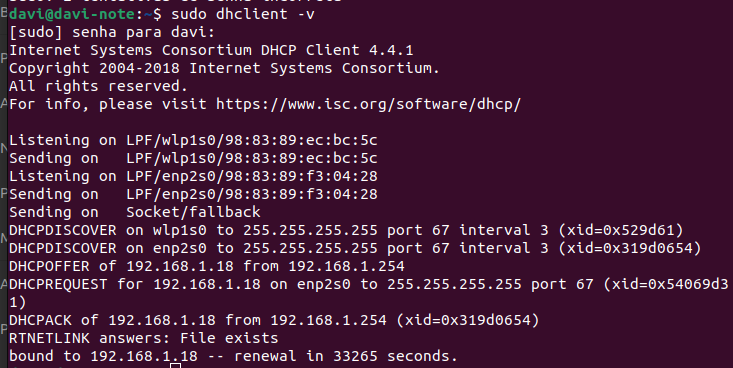Viewport: 733px width, 368px height.
Task: Click the davi@davi-note prompt text
Action: [73, 14]
